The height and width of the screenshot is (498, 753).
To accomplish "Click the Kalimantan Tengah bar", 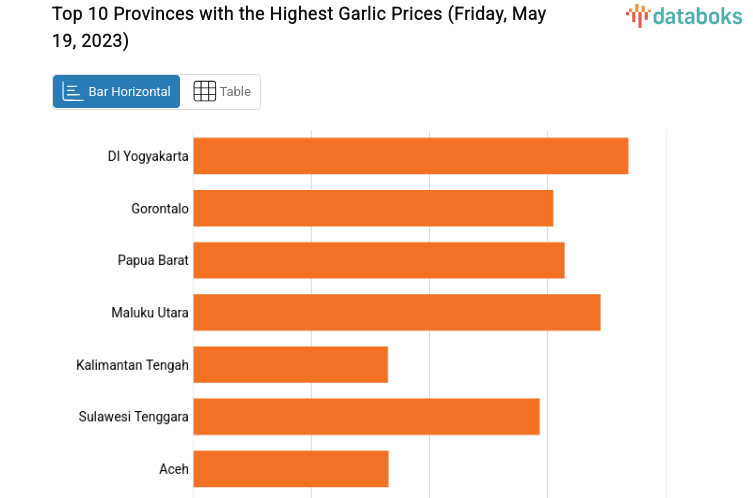I will 290,364.
